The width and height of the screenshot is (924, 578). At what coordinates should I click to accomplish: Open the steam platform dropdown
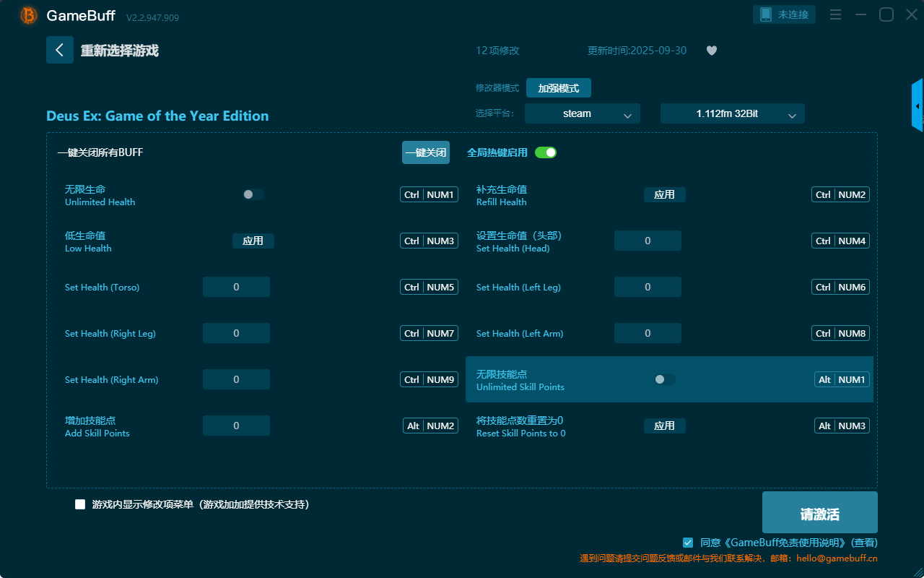coord(582,113)
